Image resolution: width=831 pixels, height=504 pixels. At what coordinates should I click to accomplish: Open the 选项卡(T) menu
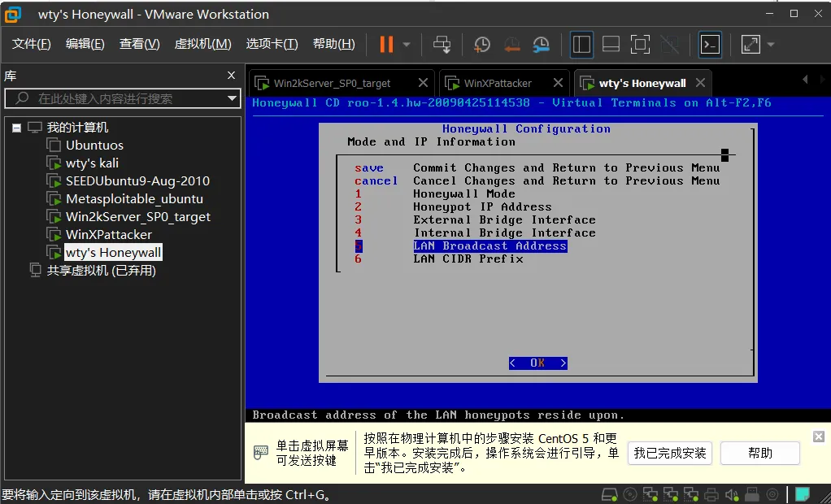pos(272,44)
